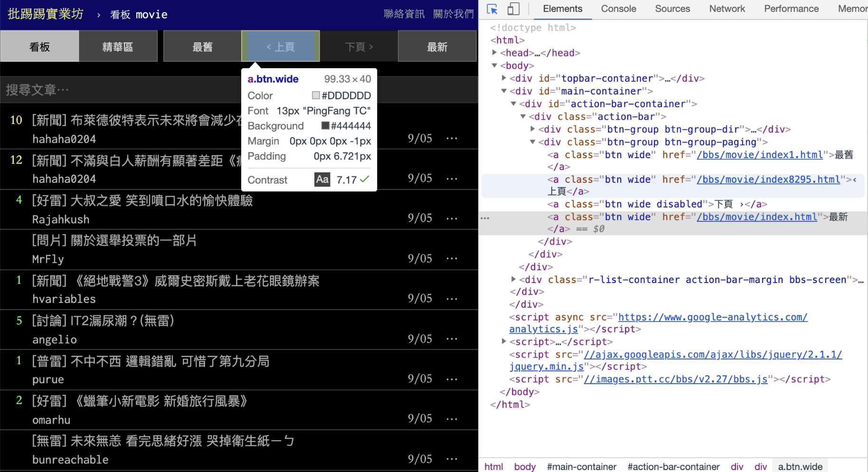Open the post 不中不西 邏輯錯亂 可惜了第九分局
This screenshot has height=472, width=868.
click(151, 361)
